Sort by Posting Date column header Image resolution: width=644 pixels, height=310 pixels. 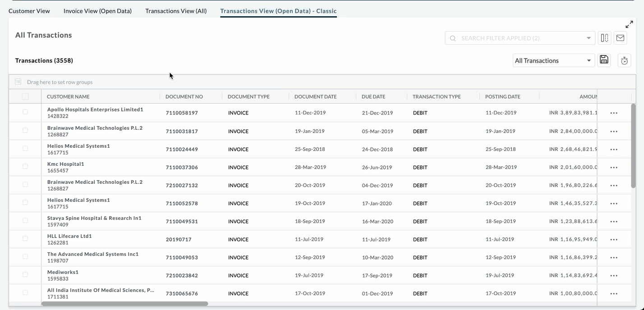[x=503, y=96]
